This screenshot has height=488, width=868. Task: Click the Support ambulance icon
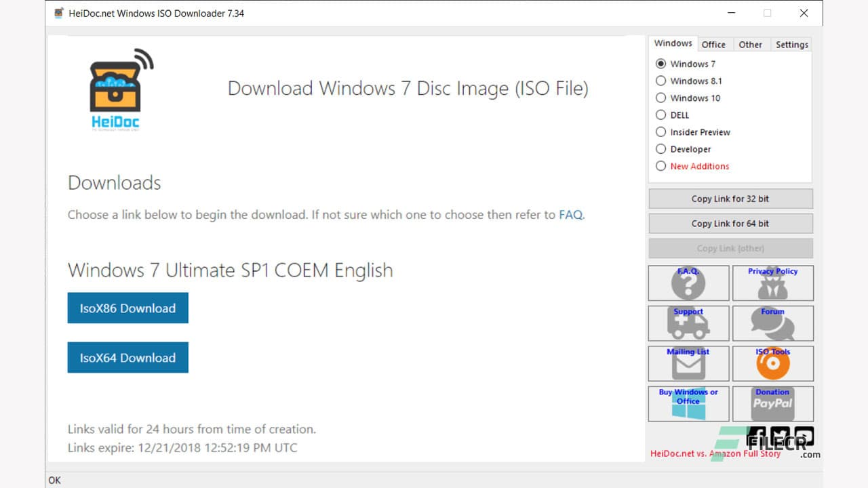[x=688, y=323]
